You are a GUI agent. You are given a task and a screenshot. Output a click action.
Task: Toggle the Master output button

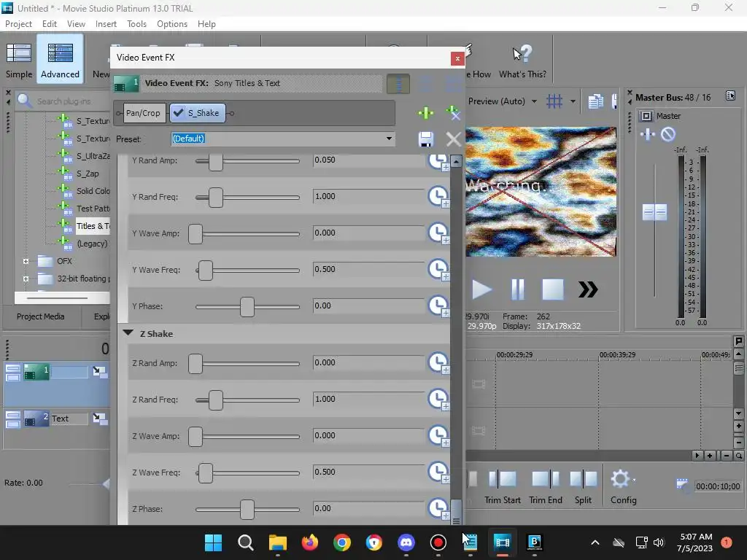click(x=646, y=116)
